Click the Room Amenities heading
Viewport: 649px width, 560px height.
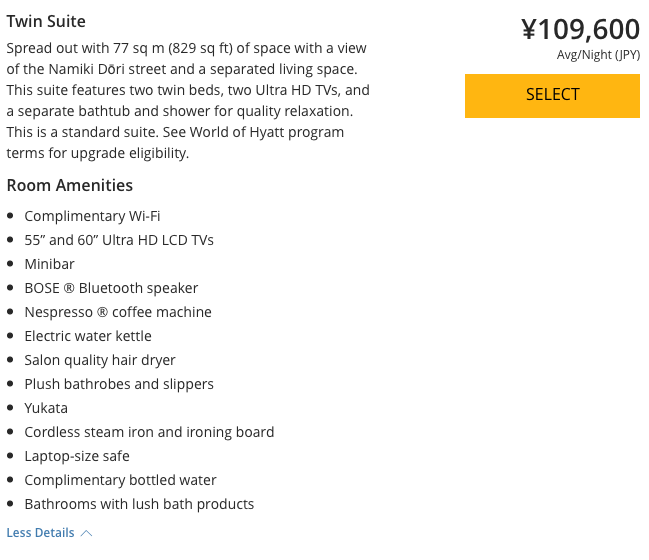coord(70,185)
